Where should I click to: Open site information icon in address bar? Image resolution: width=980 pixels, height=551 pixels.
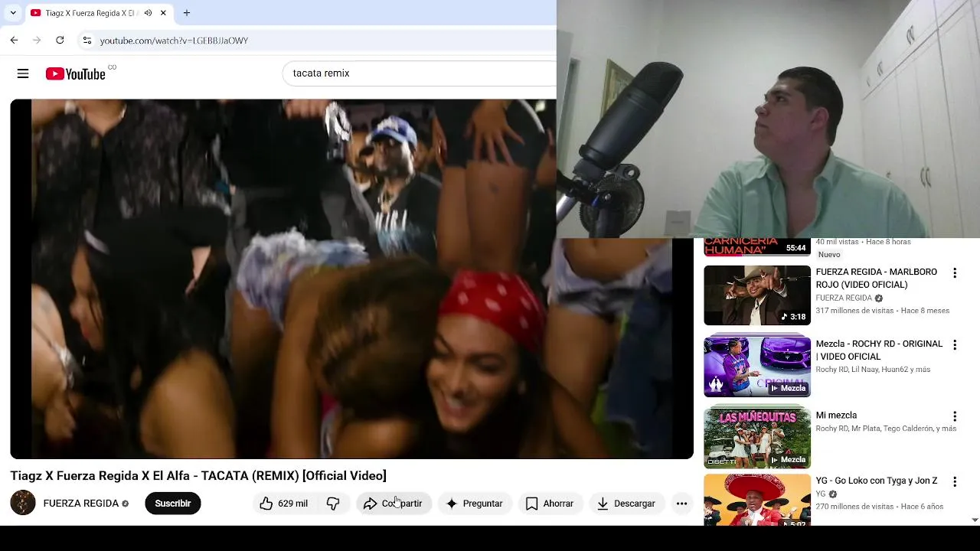[x=87, y=40]
